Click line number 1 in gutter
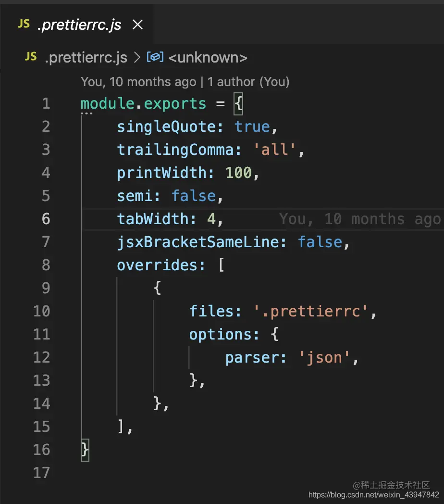This screenshot has height=504, width=444. [46, 103]
